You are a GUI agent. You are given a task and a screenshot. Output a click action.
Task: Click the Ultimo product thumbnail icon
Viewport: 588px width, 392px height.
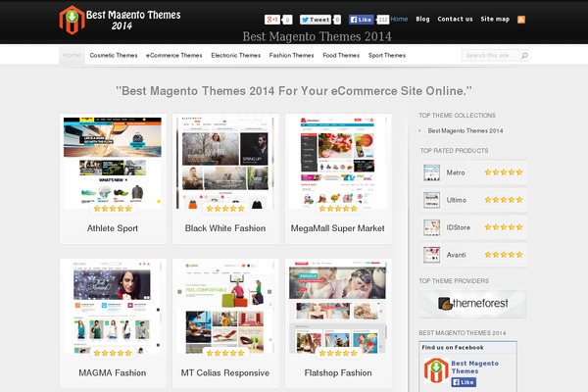[431, 200]
